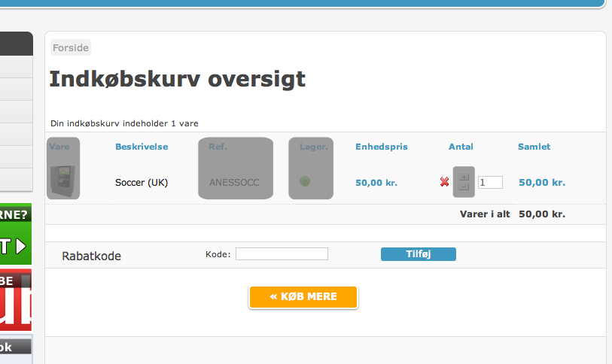Open the red sidebar banner
Viewport: 612px width, 364px height.
(x=16, y=299)
